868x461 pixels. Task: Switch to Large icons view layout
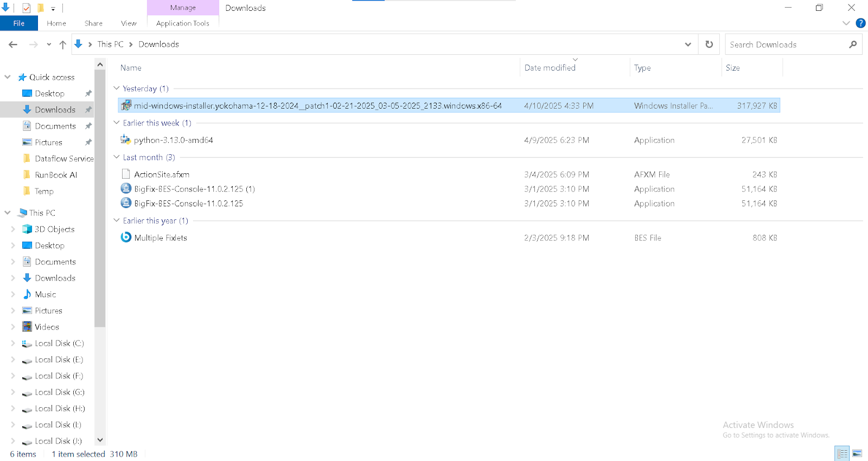(x=857, y=453)
